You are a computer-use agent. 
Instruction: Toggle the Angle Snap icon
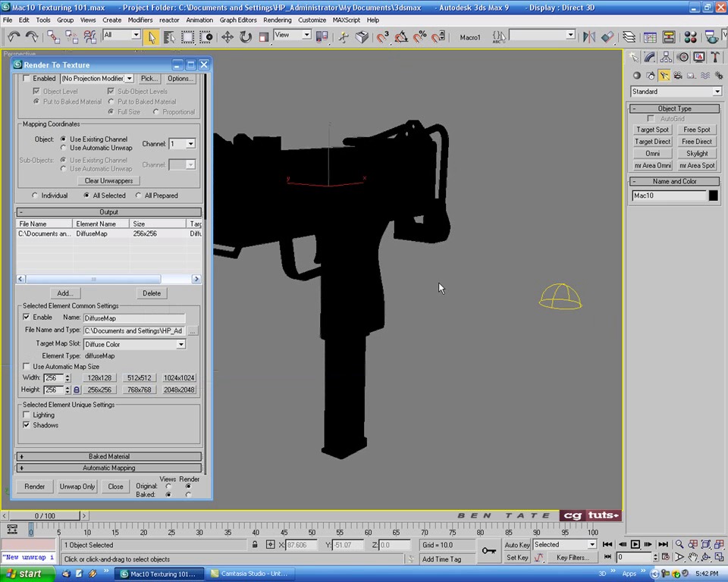click(401, 37)
